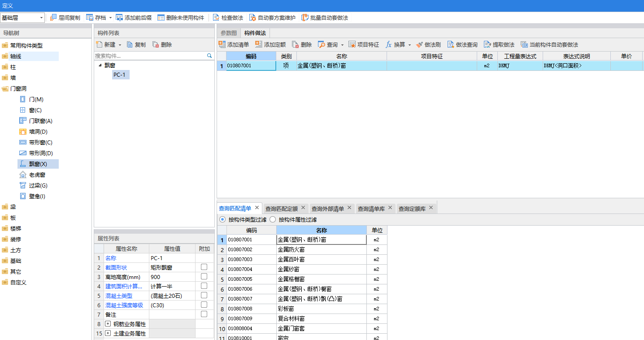
Task: Expand 土建业务属性 property group
Action: [x=108, y=333]
